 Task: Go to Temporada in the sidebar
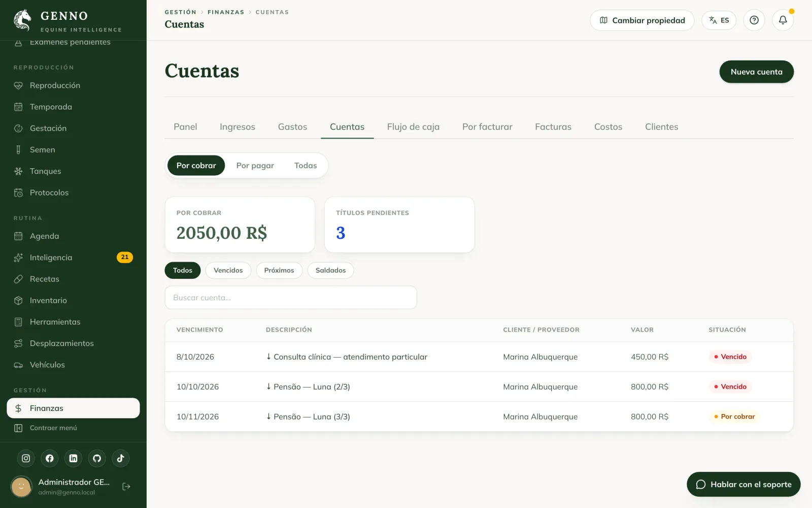coord(73,107)
